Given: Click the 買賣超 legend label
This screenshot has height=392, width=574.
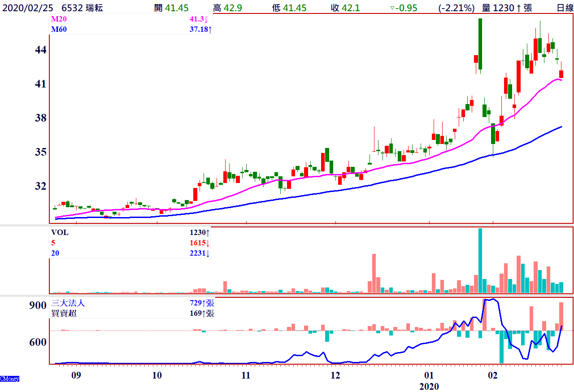Looking at the screenshot, I should (64, 314).
